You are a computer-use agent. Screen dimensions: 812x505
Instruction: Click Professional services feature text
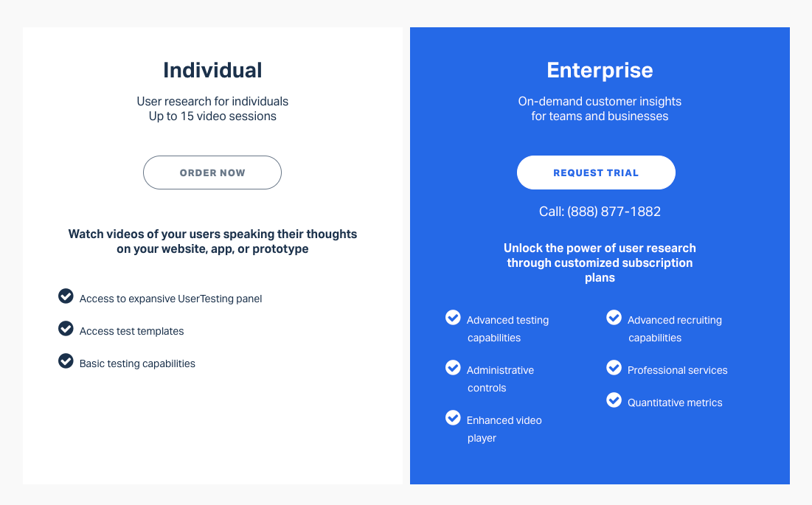pyautogui.click(x=677, y=370)
